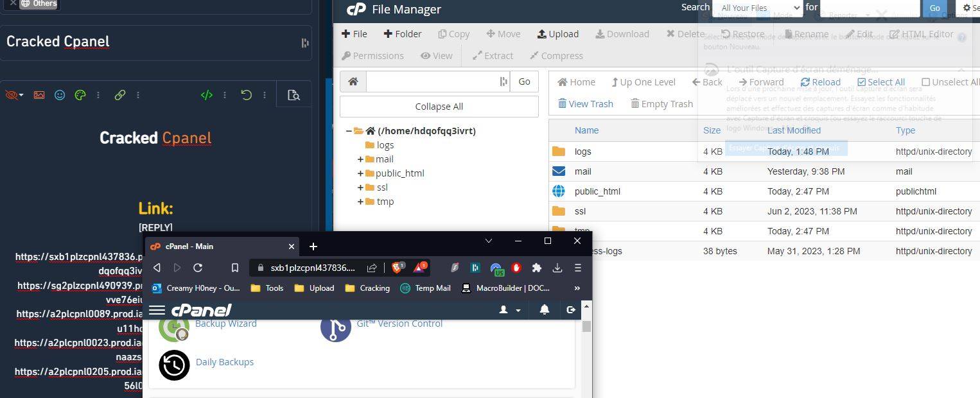Open the Cracking bookmark folder
Viewport: 980px width, 398px height.
point(367,288)
